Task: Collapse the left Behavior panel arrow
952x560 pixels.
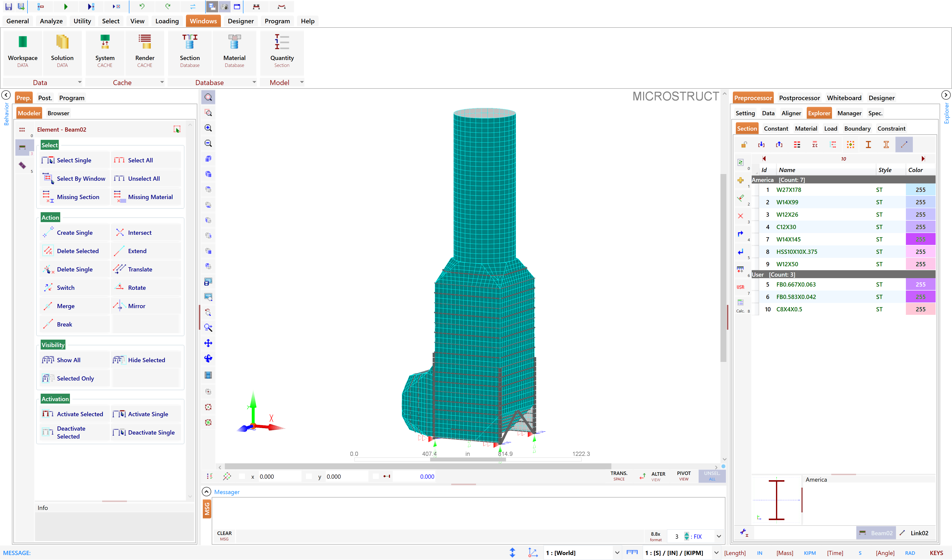Action: point(6,95)
